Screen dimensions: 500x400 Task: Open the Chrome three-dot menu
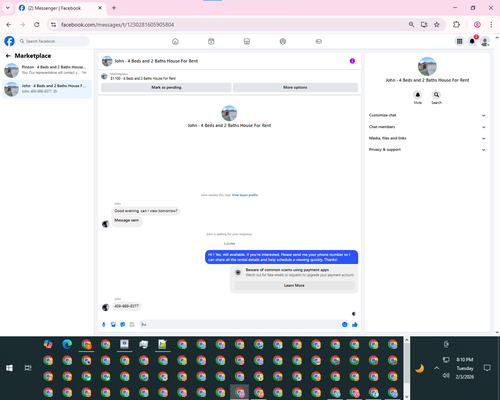(491, 24)
